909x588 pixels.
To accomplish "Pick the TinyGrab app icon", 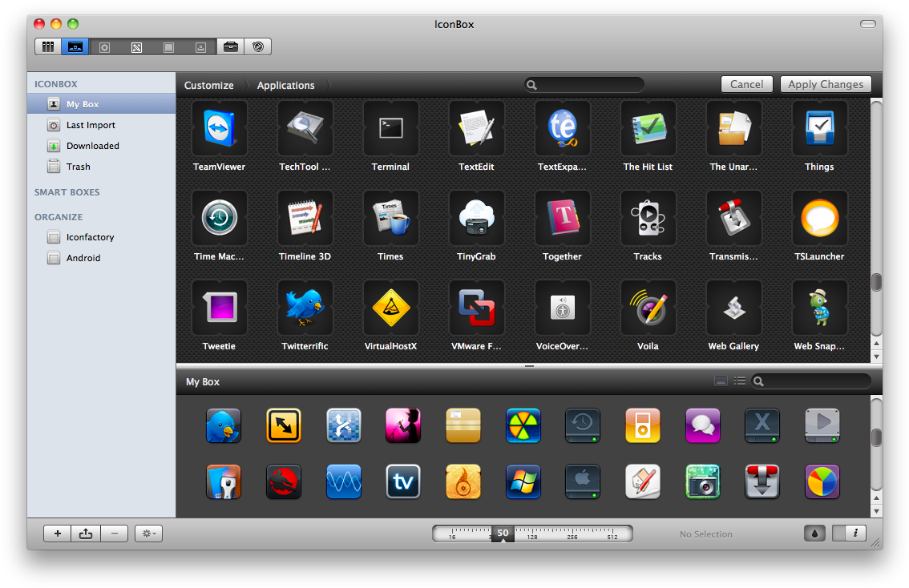I will click(x=476, y=218).
